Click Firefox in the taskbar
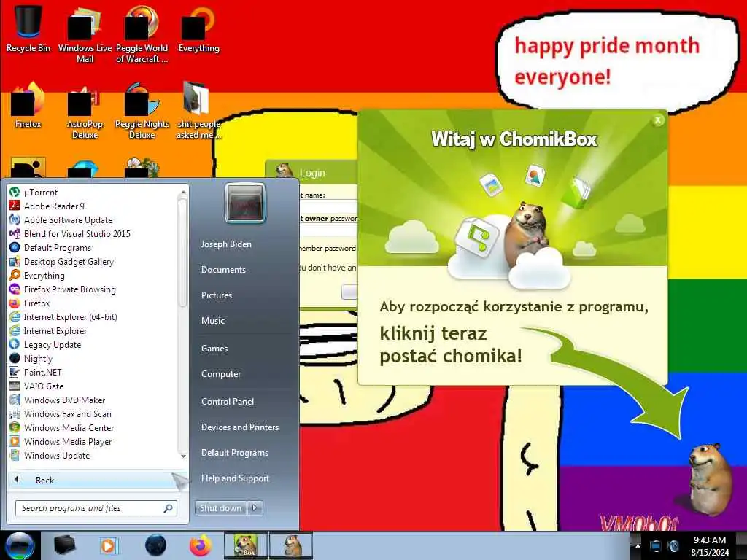The width and height of the screenshot is (747, 560). pyautogui.click(x=201, y=545)
